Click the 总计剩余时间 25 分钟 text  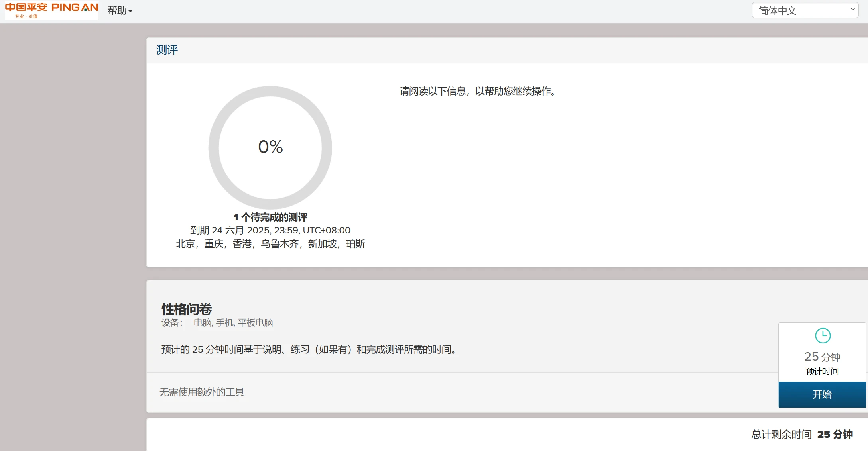(801, 434)
